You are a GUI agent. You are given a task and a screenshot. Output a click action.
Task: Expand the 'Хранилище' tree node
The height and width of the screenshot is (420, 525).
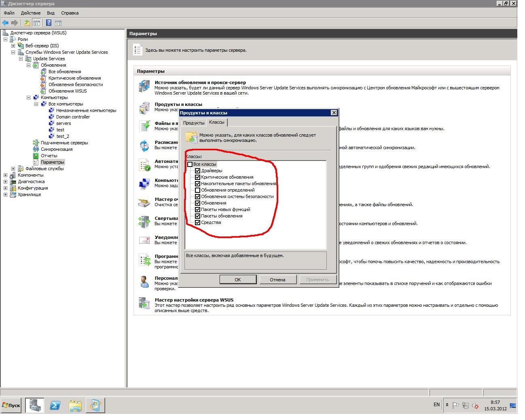point(6,194)
